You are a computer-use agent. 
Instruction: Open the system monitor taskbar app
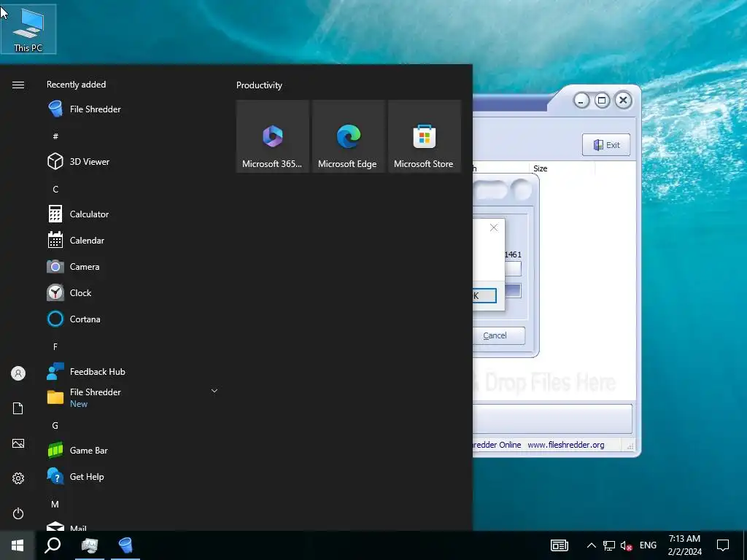89,545
